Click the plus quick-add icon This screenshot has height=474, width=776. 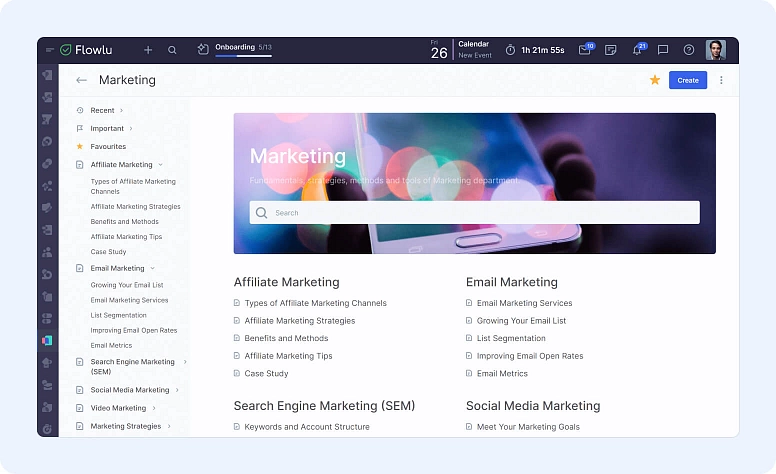[148, 49]
